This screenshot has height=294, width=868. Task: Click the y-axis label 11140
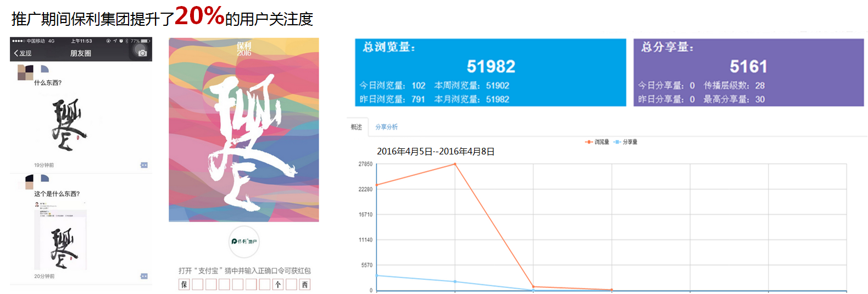coord(365,240)
